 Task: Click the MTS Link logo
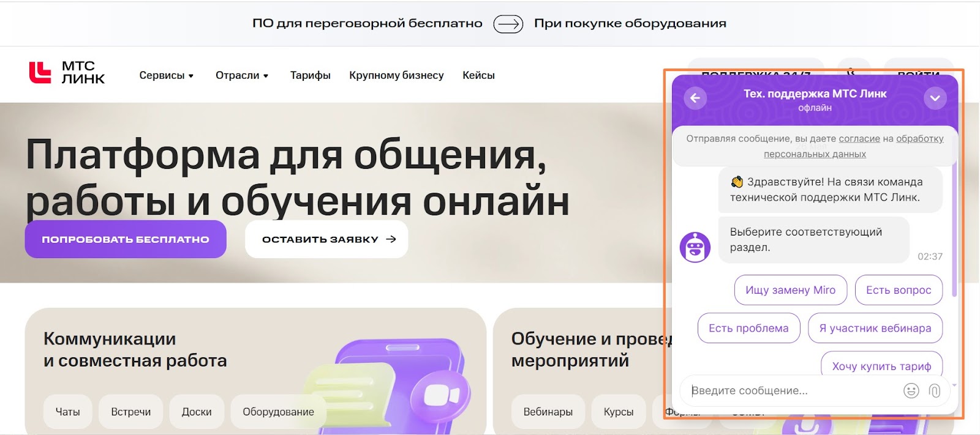click(67, 72)
